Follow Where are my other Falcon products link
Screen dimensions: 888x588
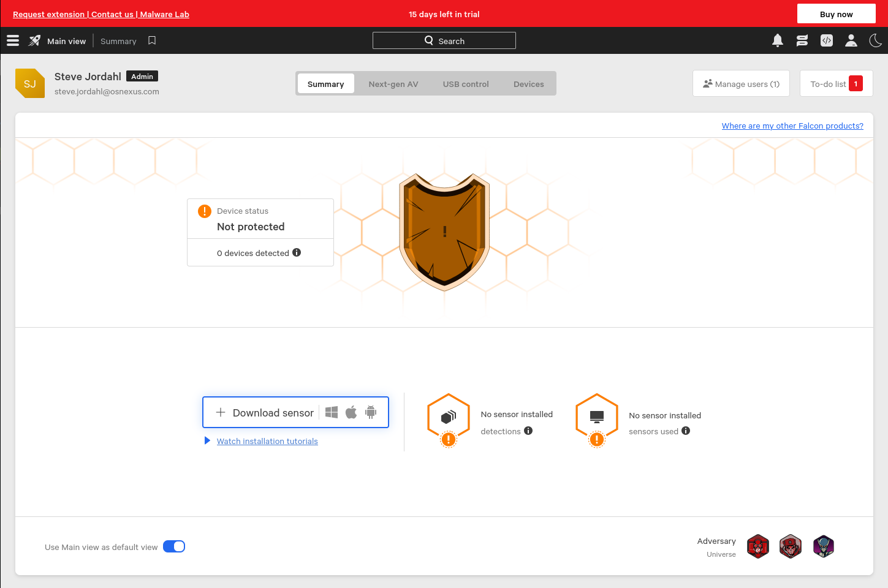[x=792, y=126]
